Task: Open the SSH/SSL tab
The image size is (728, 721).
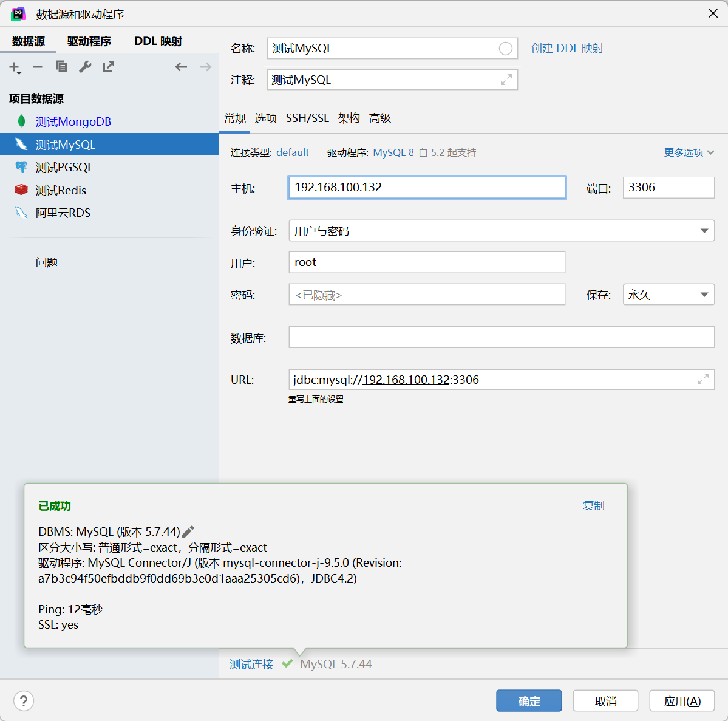Action: (307, 118)
